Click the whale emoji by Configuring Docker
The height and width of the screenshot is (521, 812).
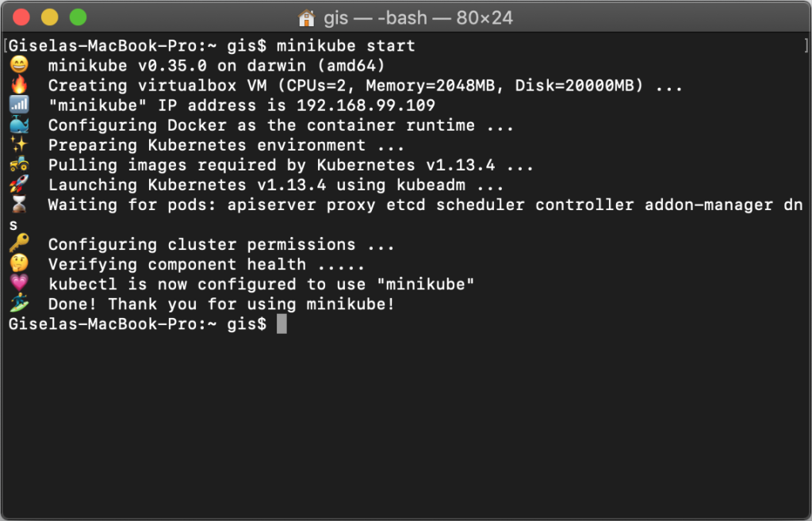[19, 125]
